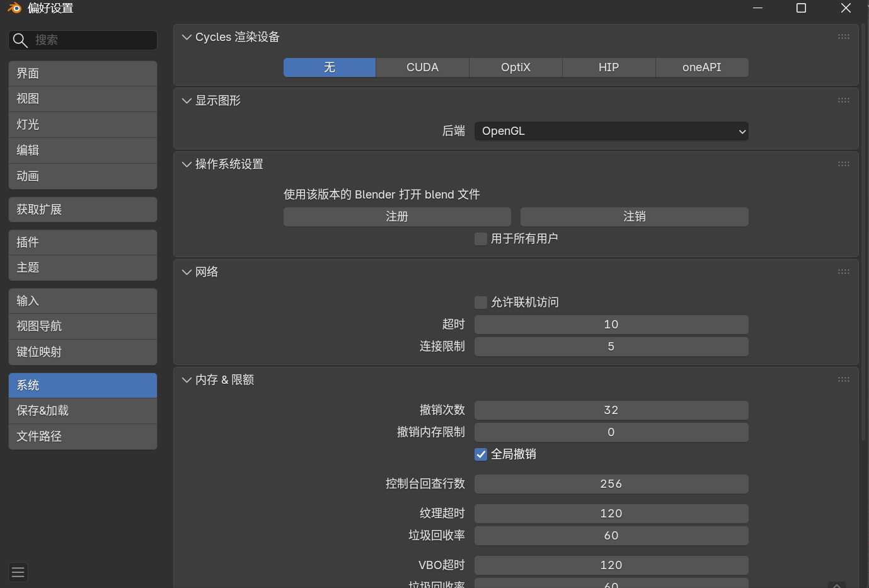
Task: Open the 编辑 preferences tab
Action: pos(83,151)
